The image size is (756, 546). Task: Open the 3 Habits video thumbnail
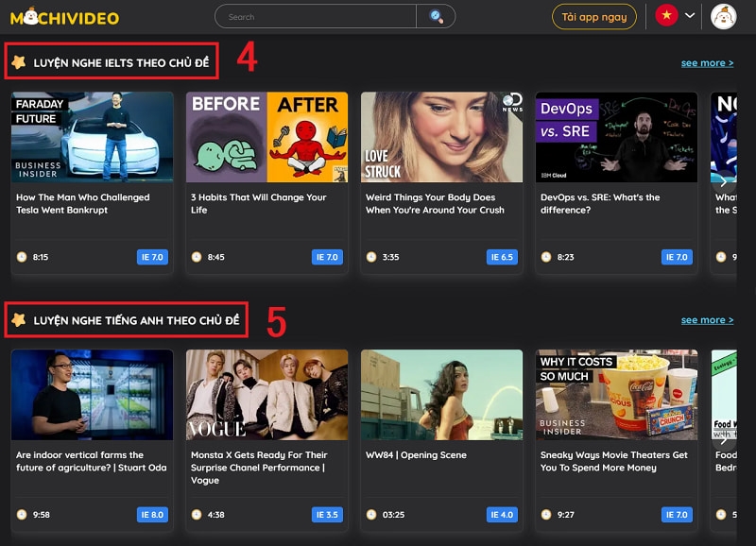pos(266,137)
